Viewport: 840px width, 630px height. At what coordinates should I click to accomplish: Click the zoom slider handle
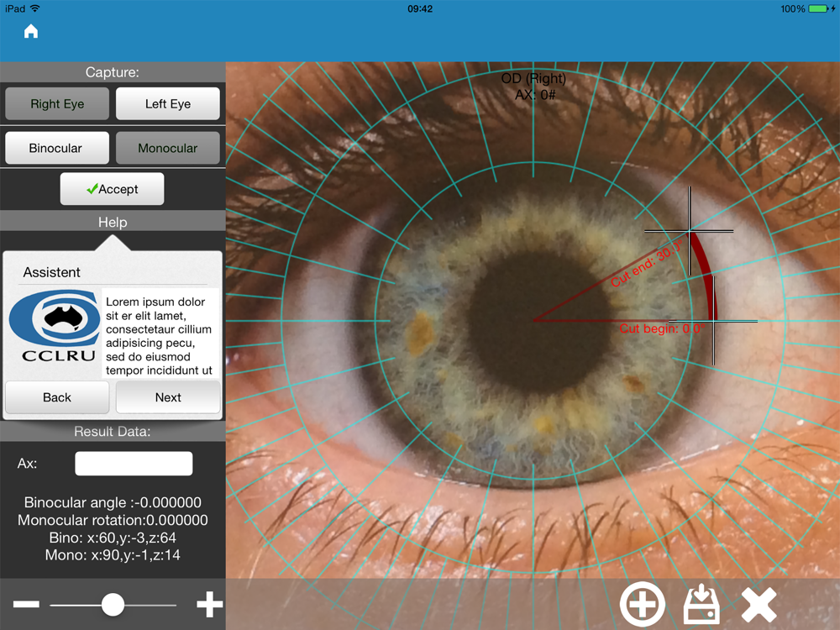click(x=113, y=605)
